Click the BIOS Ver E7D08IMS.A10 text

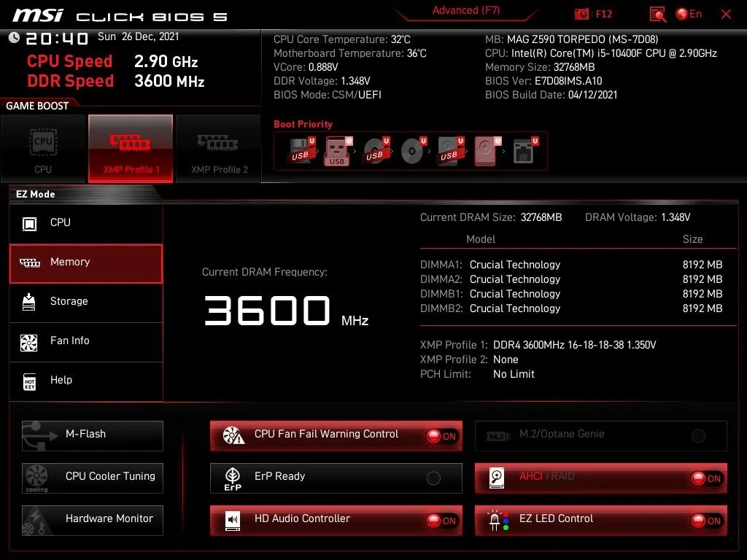click(543, 81)
